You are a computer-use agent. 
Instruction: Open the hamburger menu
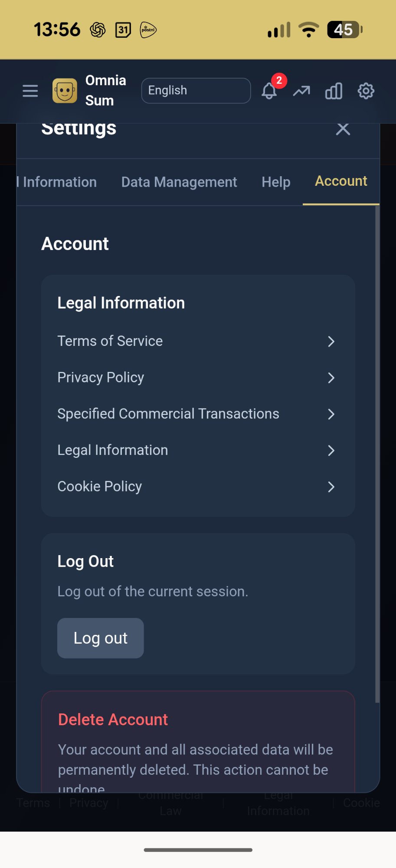[30, 91]
